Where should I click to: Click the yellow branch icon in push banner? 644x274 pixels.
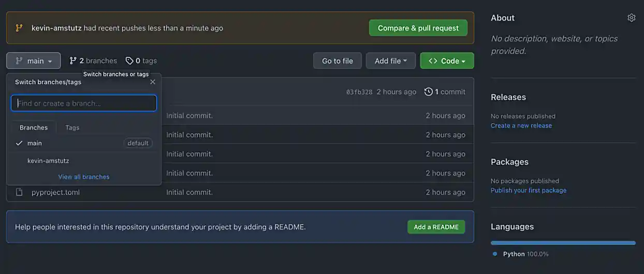tap(19, 28)
